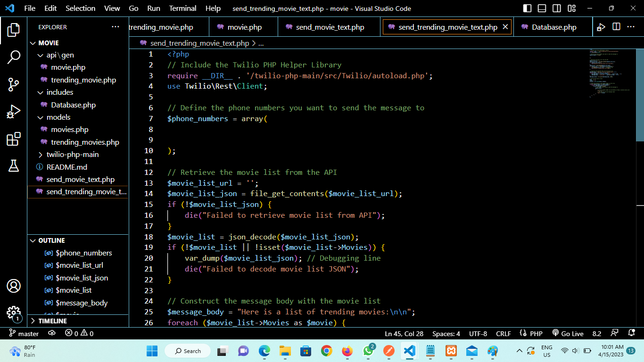
Task: Toggle the secondary side bar
Action: tap(557, 8)
